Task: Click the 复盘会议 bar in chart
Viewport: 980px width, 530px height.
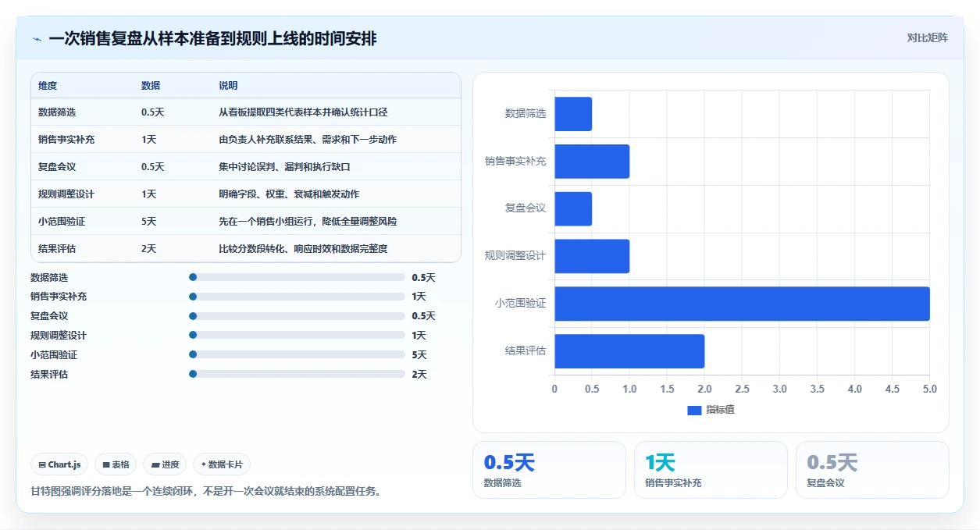Action: point(573,209)
